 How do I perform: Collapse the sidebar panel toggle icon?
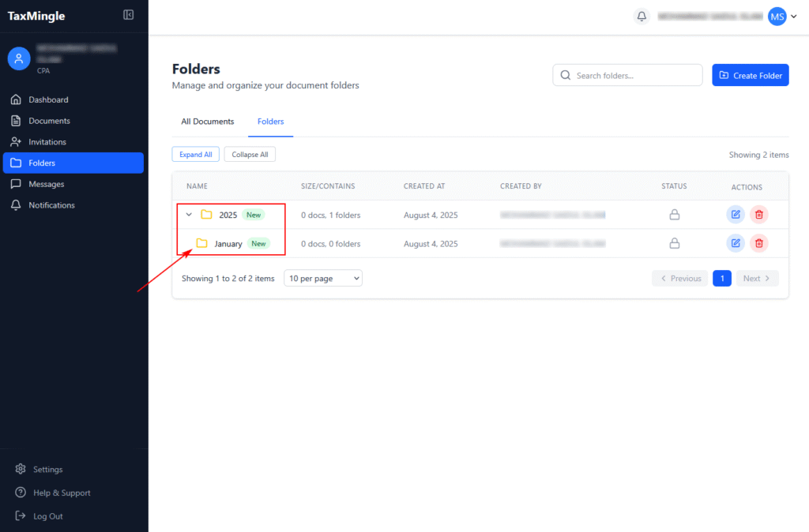[129, 15]
